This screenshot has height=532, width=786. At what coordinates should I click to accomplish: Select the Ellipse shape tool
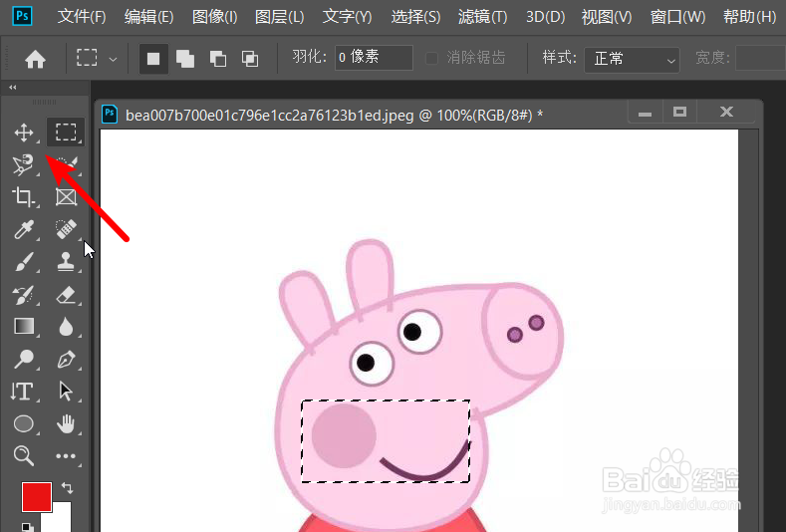(24, 423)
